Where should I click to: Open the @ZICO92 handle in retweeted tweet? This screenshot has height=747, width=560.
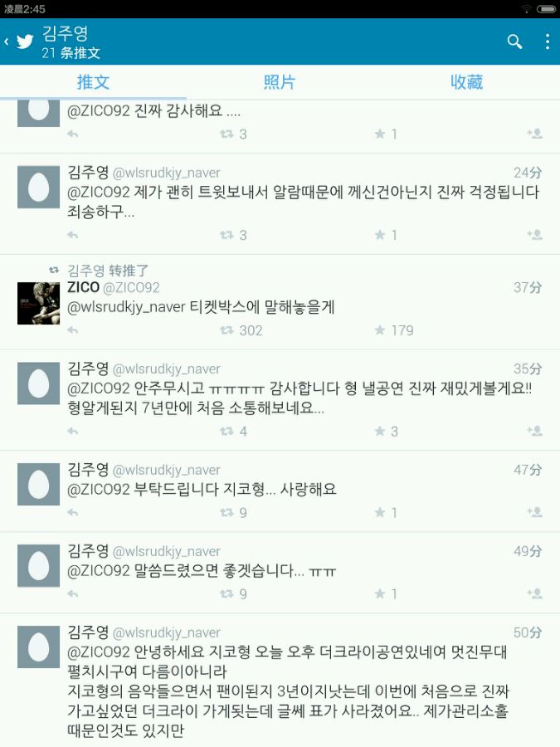(131, 288)
